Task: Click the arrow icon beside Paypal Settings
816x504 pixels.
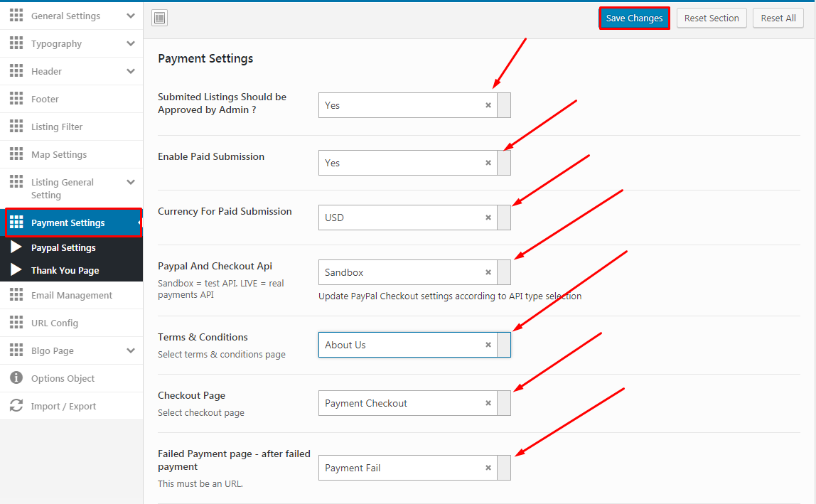Action: [x=16, y=247]
